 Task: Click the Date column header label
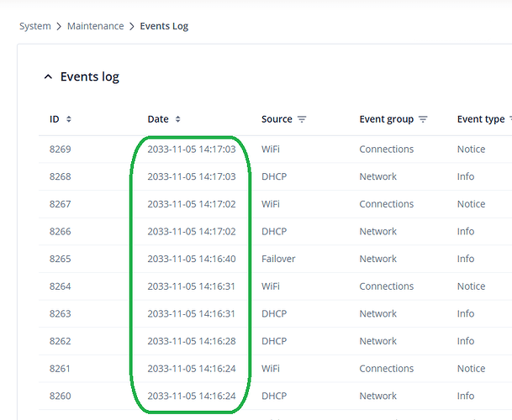[x=158, y=119]
